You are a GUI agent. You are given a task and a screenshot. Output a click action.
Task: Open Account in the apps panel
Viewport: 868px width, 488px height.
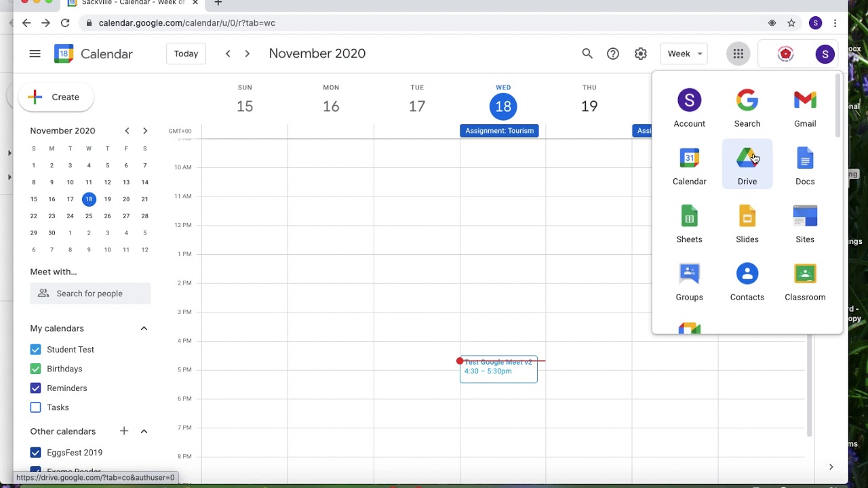click(x=690, y=108)
